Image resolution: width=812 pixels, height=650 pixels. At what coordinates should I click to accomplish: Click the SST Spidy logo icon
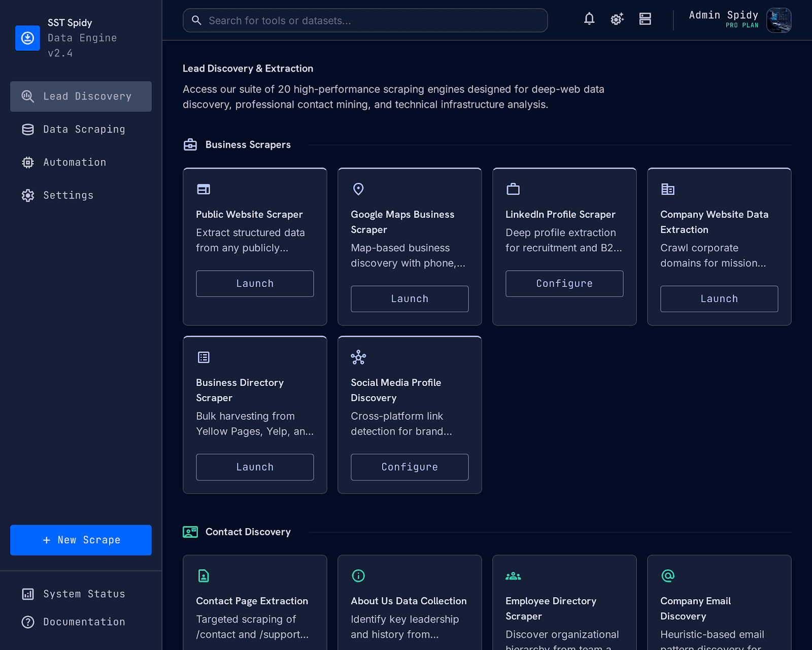coord(27,38)
